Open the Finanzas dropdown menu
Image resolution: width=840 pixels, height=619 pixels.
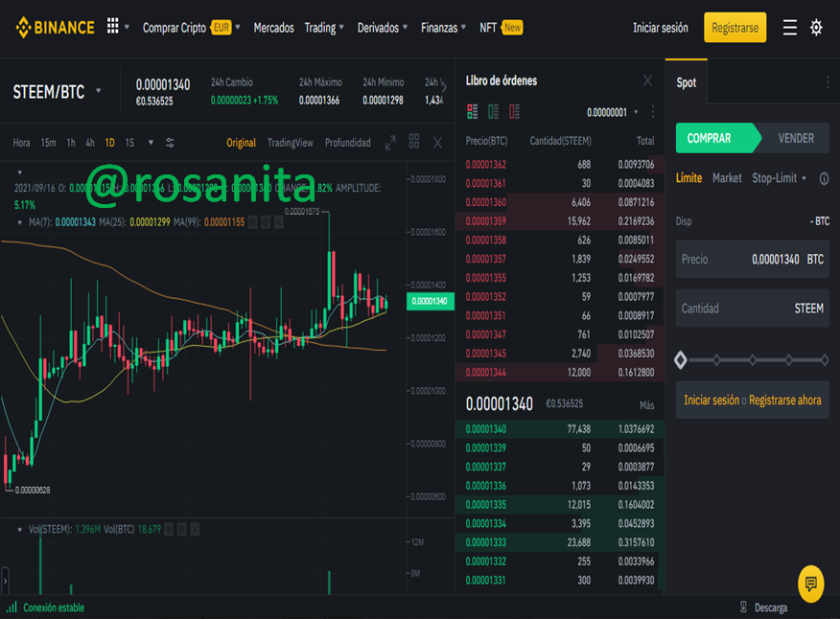[443, 27]
